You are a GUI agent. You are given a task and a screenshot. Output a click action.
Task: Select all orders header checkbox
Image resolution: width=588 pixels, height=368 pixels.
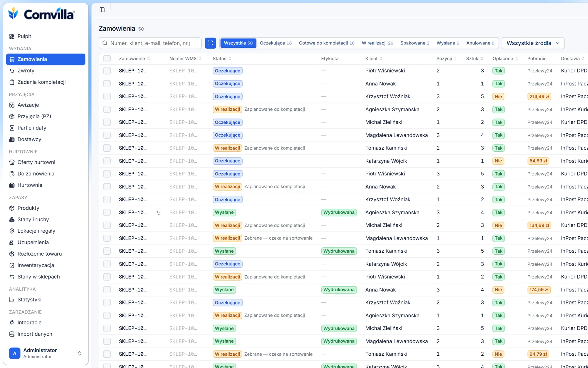(107, 59)
